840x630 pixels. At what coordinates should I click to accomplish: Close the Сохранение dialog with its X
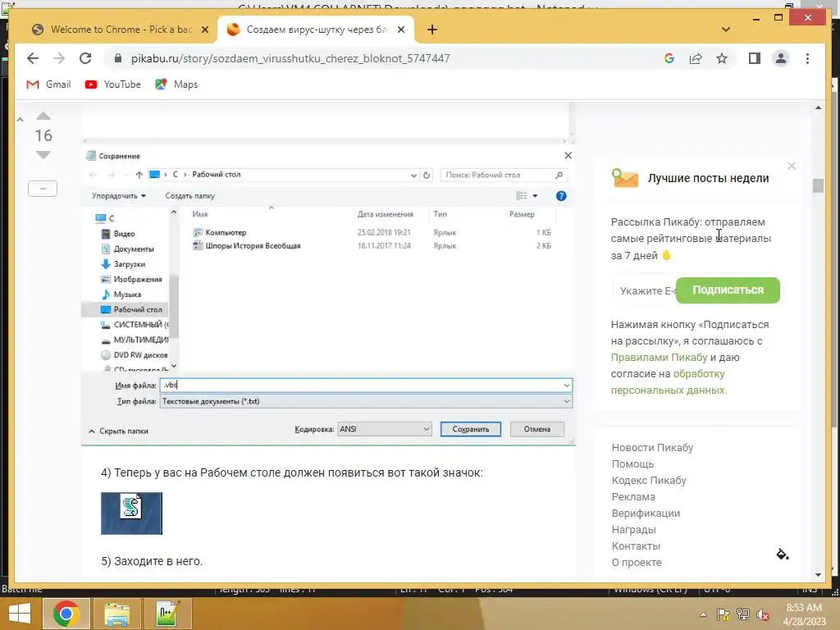tap(568, 155)
